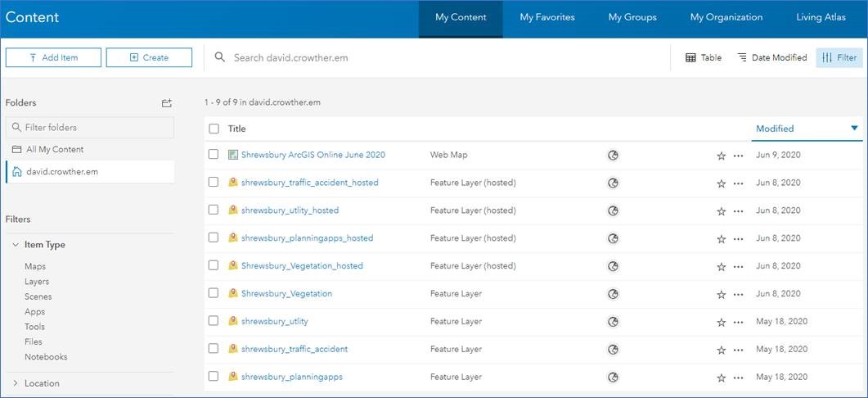Open more options for shrewsbury_utlity_hosted
The image size is (868, 398).
738,211
